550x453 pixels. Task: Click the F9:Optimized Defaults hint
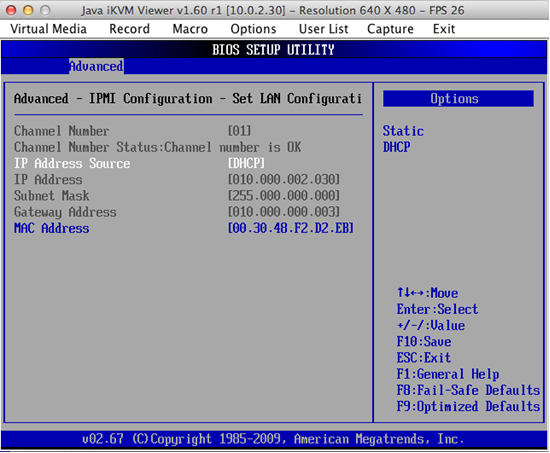click(x=468, y=407)
